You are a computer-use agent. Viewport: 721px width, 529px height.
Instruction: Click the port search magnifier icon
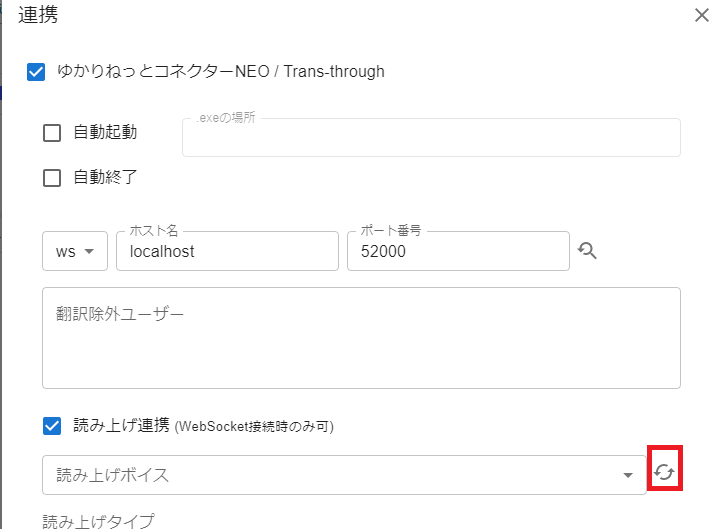(x=587, y=251)
